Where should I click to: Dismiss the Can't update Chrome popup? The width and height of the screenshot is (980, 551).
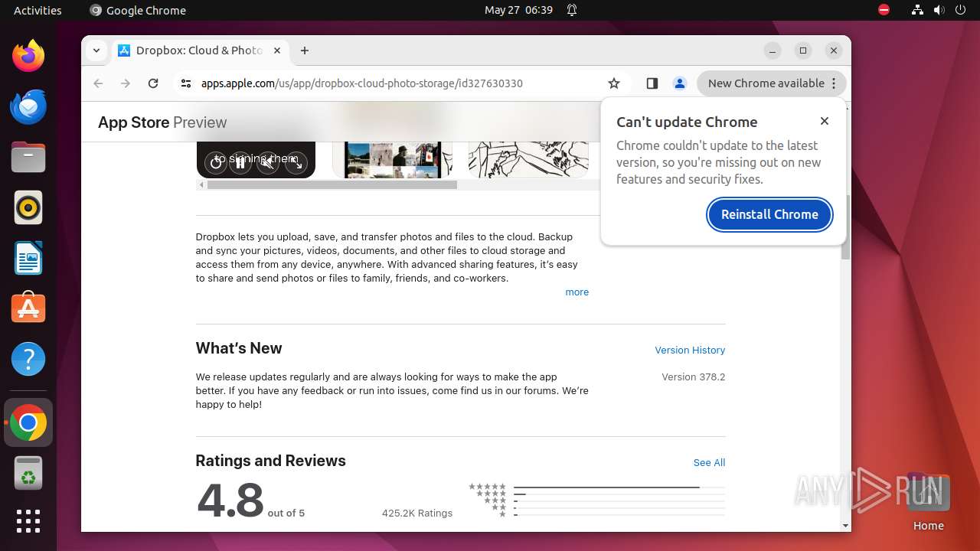(x=825, y=121)
